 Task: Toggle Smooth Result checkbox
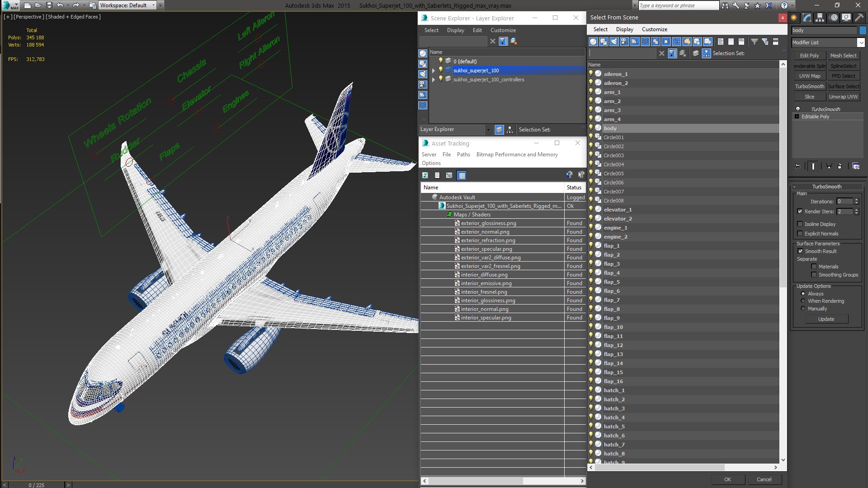click(800, 251)
